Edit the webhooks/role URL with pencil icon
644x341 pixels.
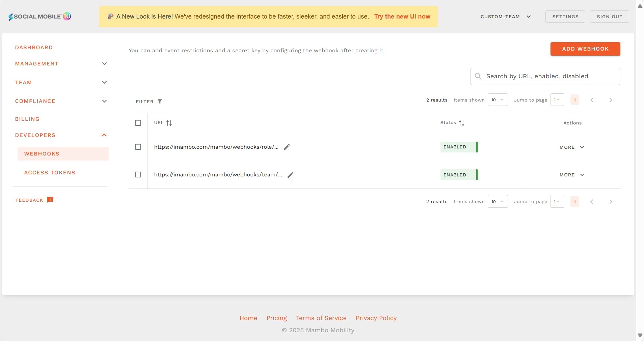coord(286,147)
